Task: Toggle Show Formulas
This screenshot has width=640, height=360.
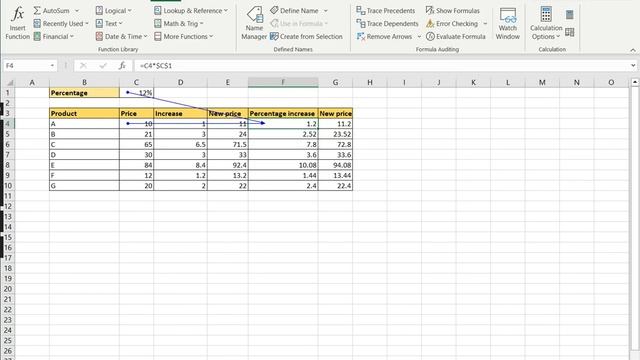Action: 453,11
